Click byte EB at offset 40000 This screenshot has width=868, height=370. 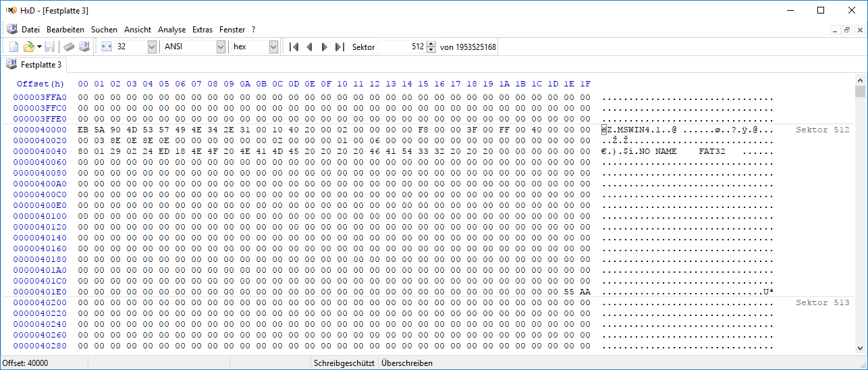tap(83, 130)
